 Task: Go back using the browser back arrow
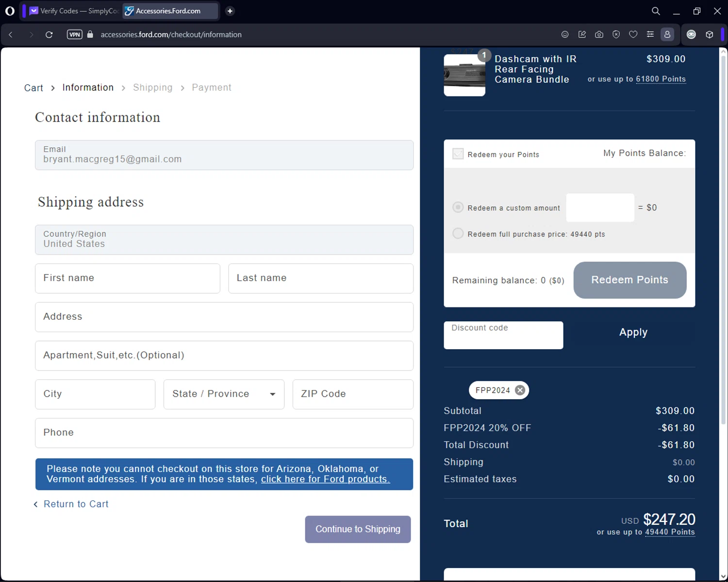(11, 34)
